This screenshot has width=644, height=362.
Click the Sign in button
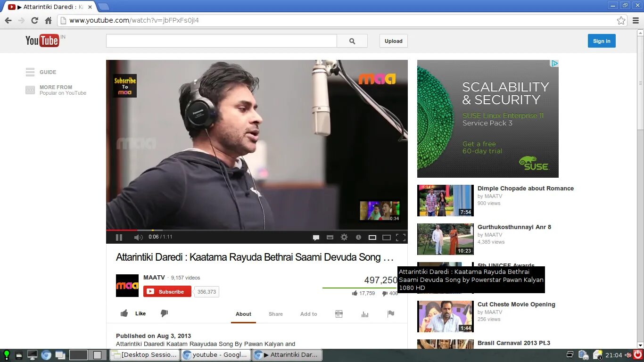602,41
